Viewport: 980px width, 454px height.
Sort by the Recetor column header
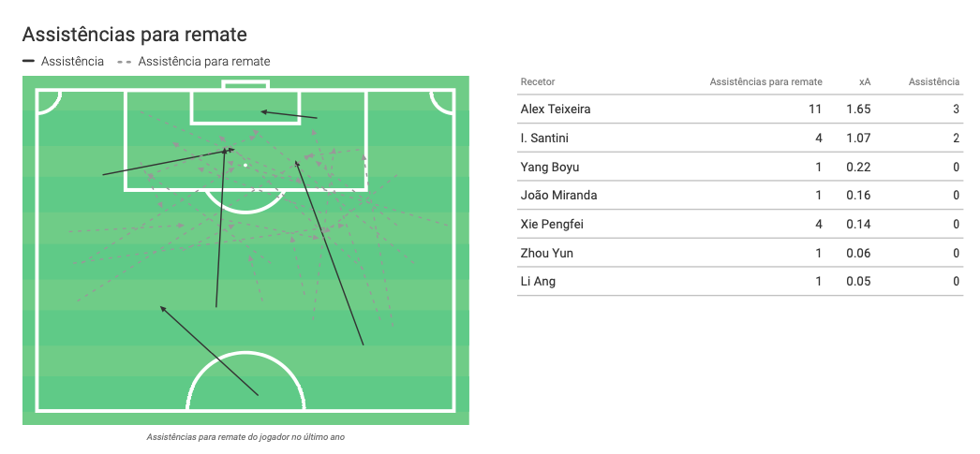point(538,81)
